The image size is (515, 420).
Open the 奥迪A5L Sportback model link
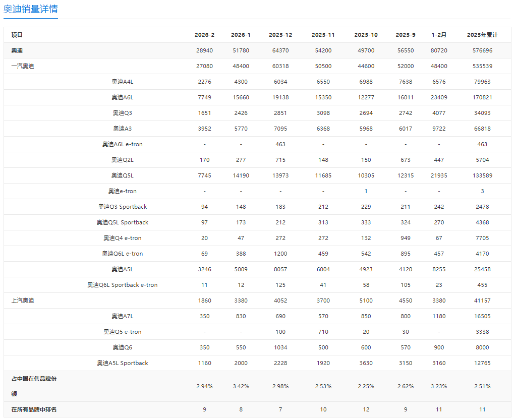(122, 363)
